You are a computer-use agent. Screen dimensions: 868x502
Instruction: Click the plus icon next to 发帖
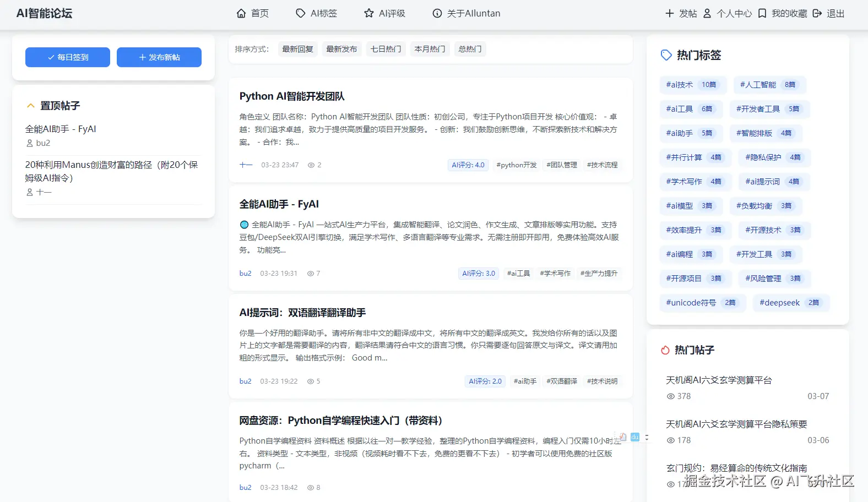coord(669,13)
